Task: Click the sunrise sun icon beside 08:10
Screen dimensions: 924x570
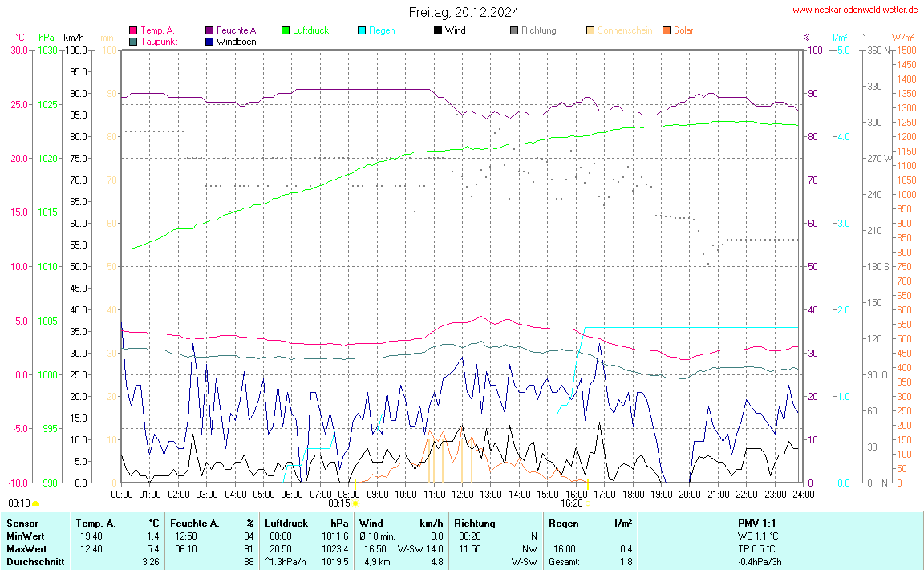Action: (35, 503)
